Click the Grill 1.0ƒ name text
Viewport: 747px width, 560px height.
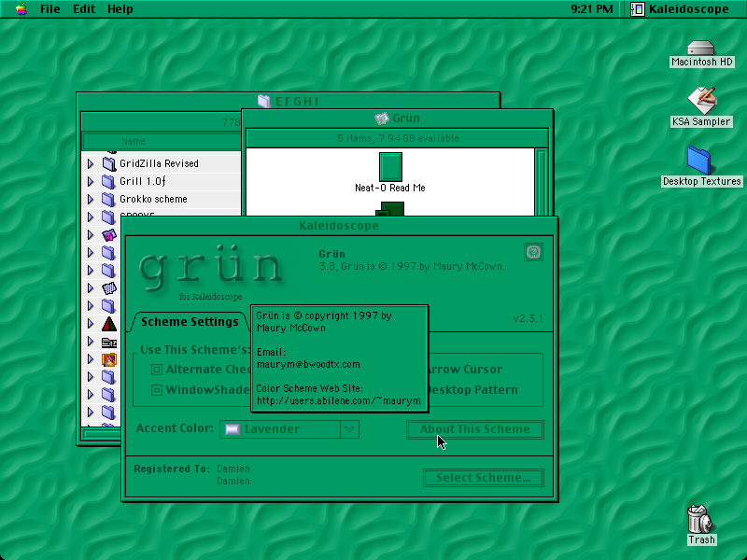(143, 181)
